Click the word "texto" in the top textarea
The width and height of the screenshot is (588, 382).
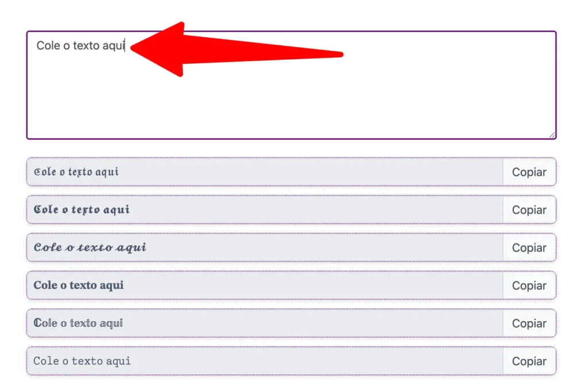click(86, 46)
